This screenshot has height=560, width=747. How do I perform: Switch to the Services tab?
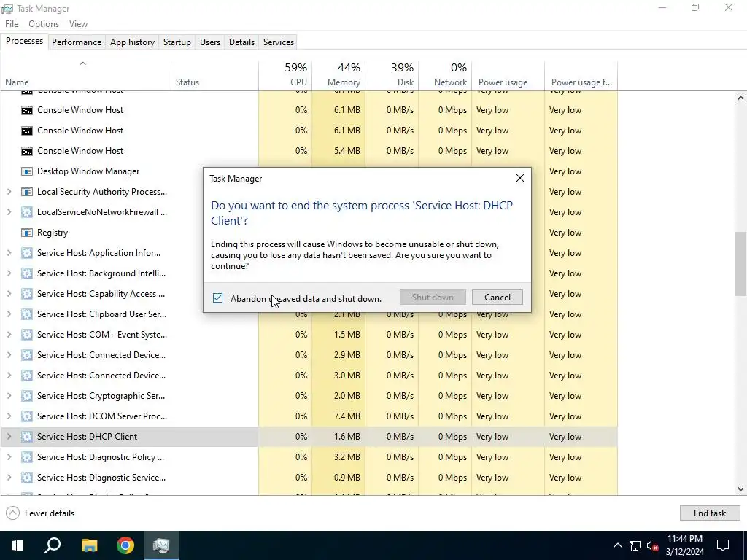(x=279, y=42)
